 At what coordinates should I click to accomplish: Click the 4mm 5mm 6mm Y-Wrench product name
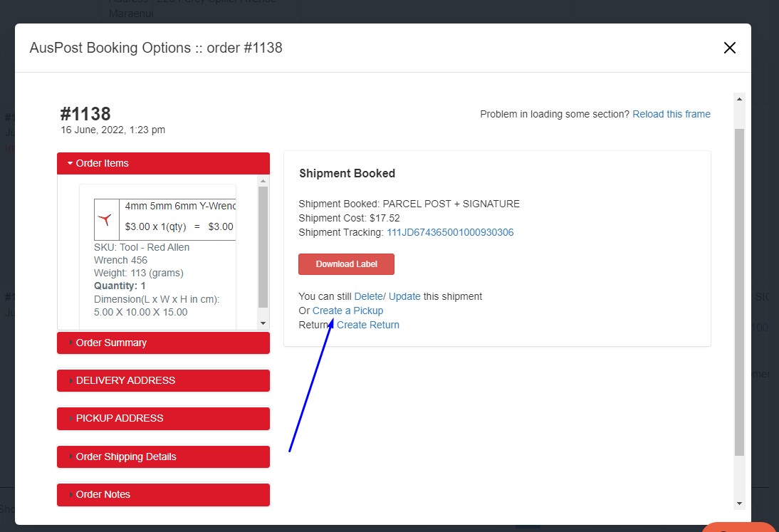[180, 206]
